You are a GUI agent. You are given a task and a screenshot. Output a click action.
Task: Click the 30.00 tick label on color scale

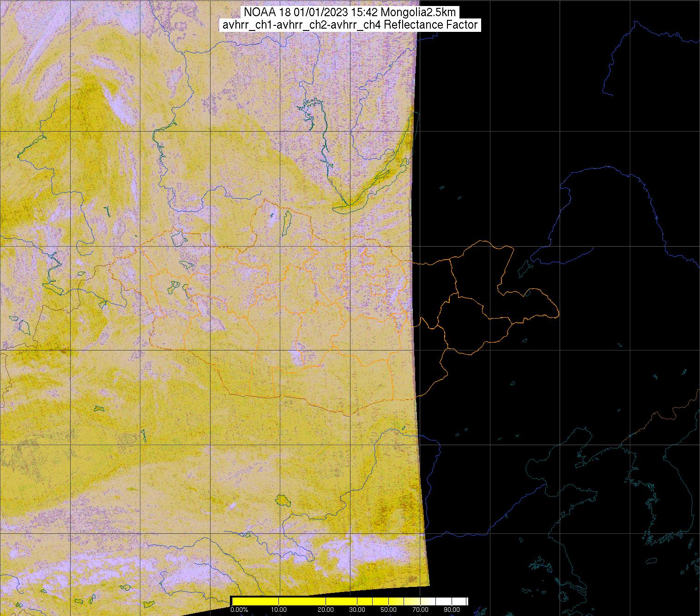[x=357, y=610]
